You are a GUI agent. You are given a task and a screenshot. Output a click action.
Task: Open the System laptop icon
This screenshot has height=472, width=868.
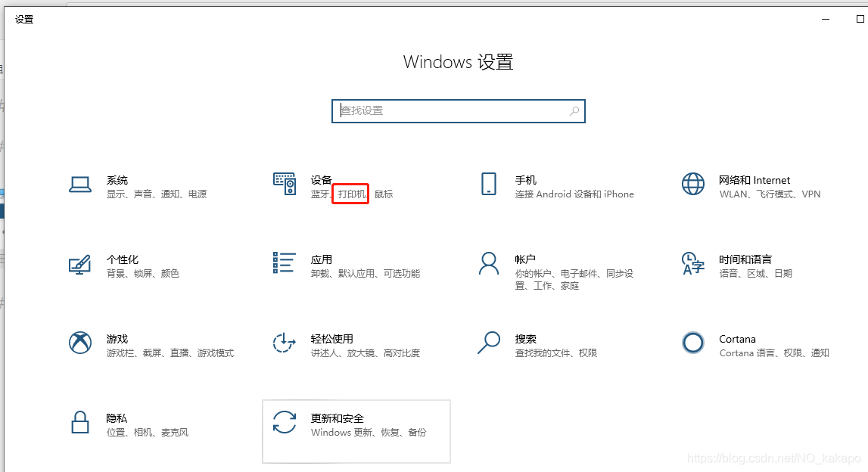tap(80, 185)
